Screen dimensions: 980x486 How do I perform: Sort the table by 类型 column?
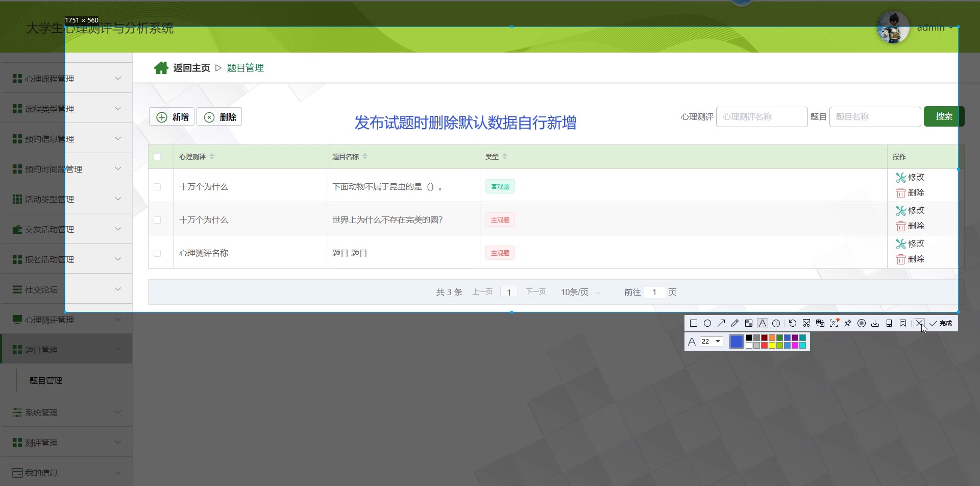click(x=505, y=157)
